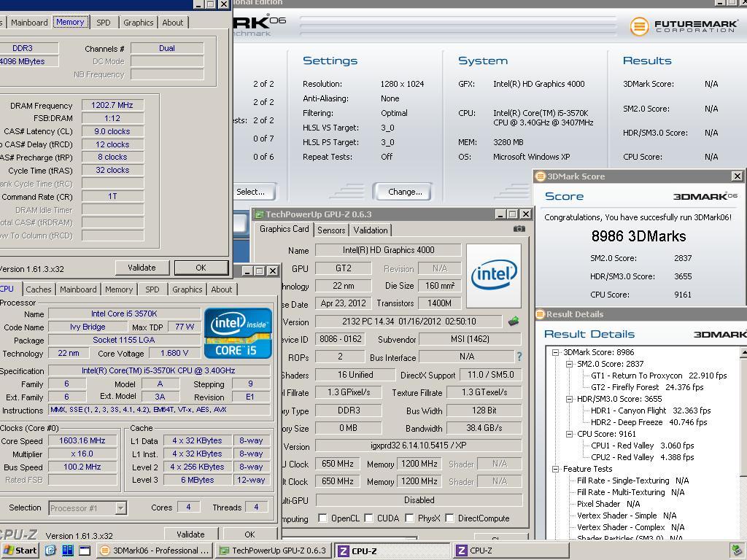Click the command window quick launch icon
The image size is (747, 560).
[85, 551]
